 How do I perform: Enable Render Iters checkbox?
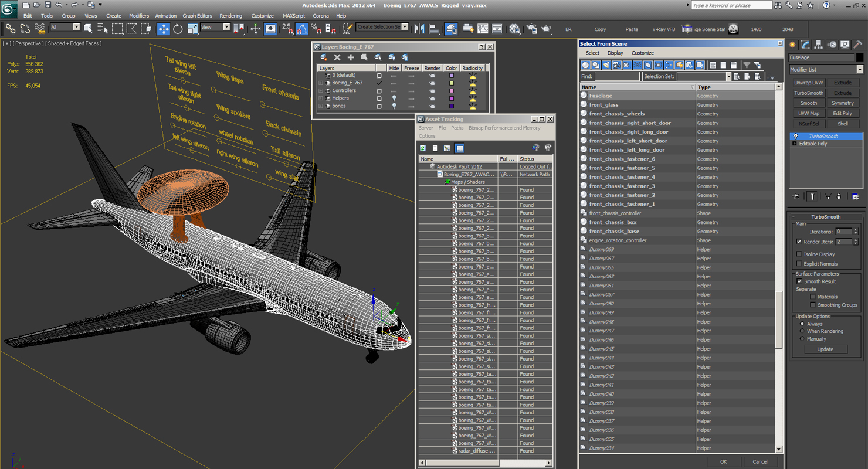pyautogui.click(x=799, y=242)
